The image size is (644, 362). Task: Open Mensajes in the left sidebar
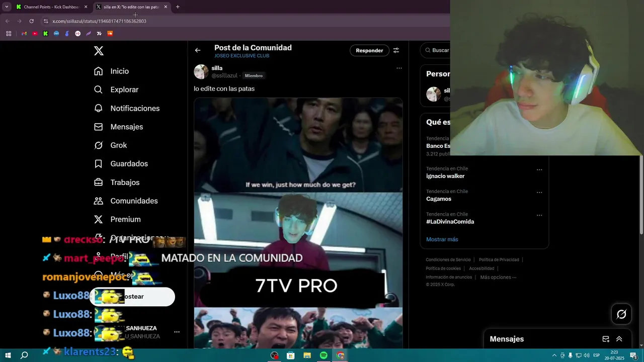click(118, 127)
